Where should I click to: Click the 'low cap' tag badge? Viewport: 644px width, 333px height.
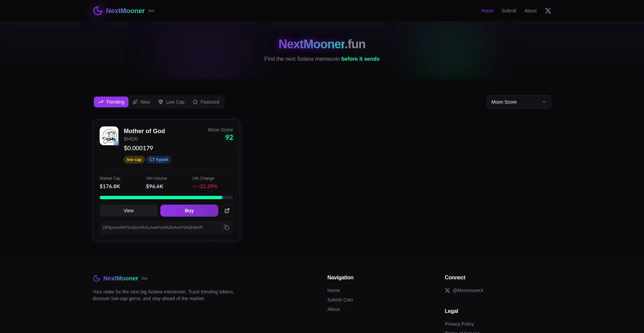coord(134,160)
